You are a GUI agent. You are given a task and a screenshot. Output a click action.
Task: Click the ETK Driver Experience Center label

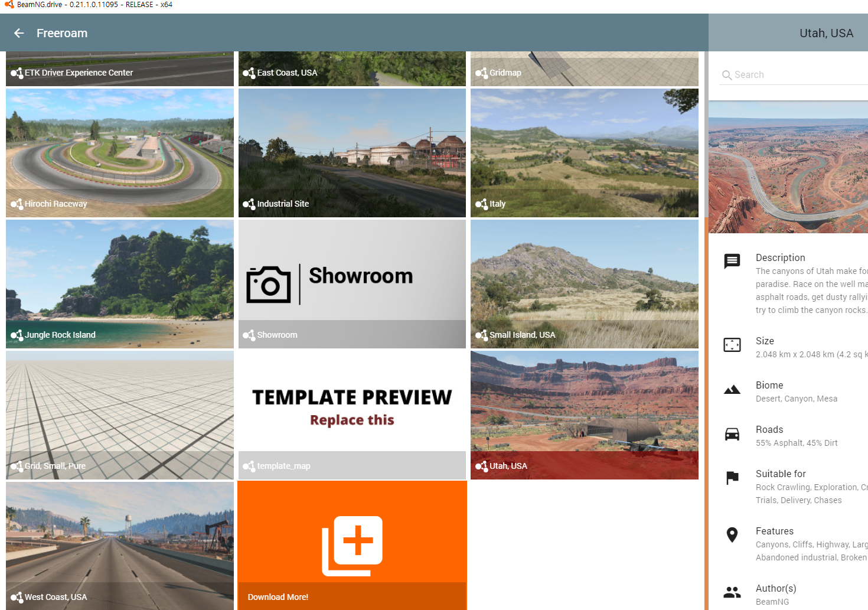coord(79,73)
